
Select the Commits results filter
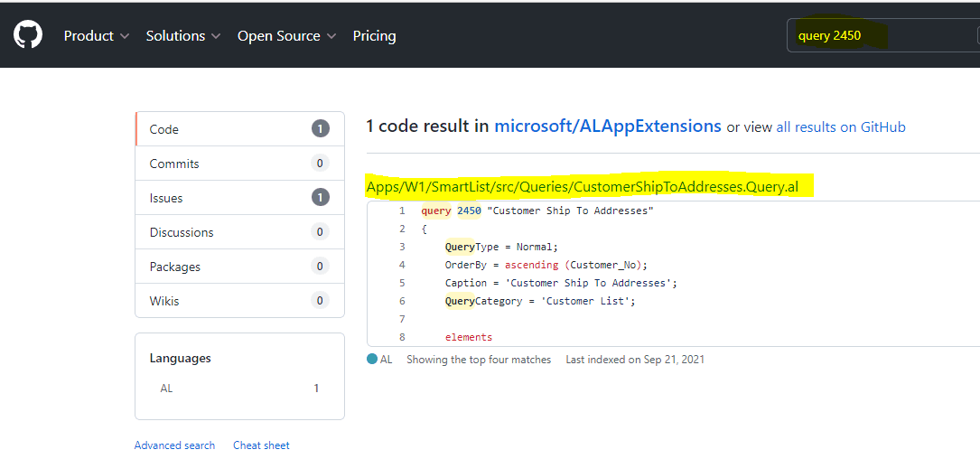click(x=240, y=164)
